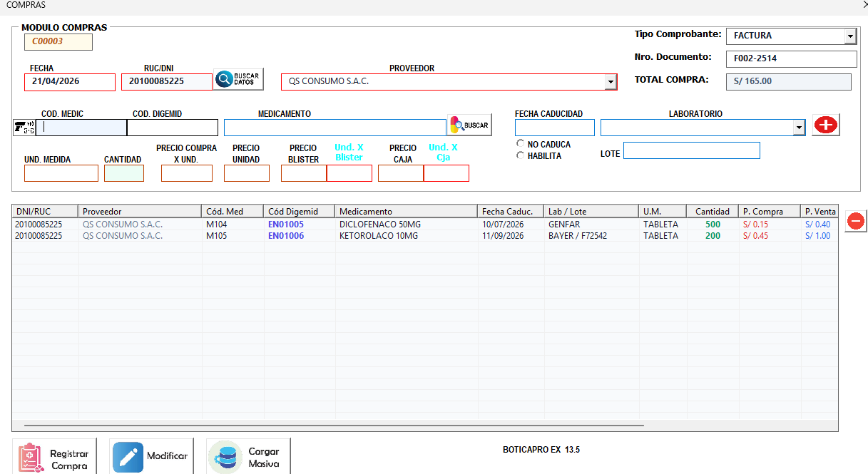Click the Cantidad column header

tap(713, 212)
